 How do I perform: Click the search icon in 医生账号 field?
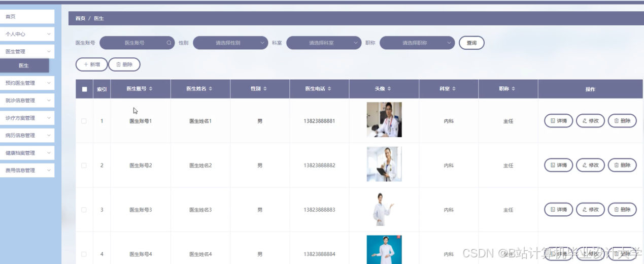169,43
